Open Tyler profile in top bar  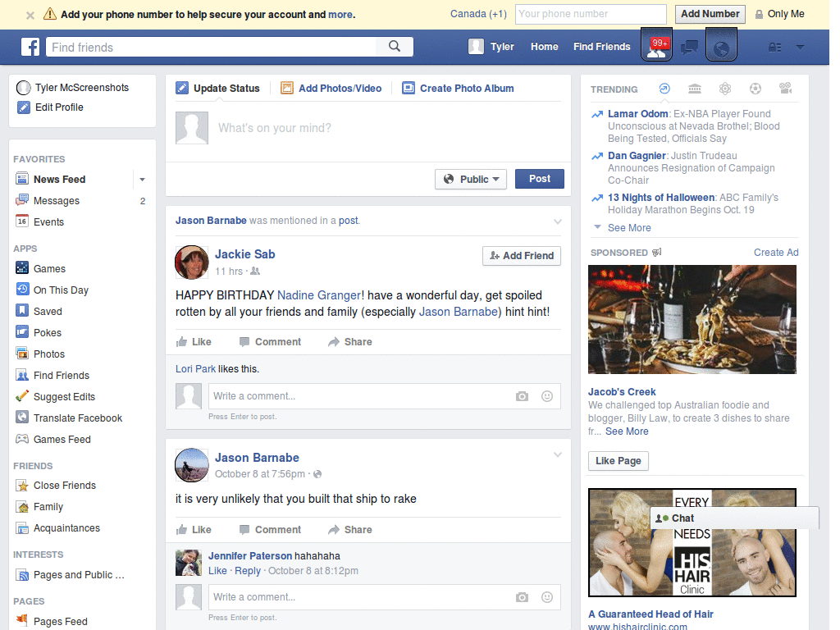tap(491, 47)
